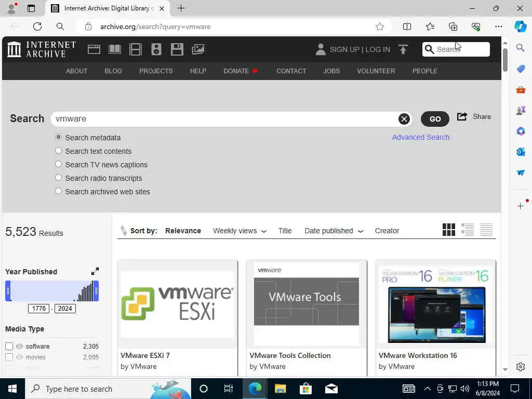Toggle sort direction arrows icon
Screen dimensions: 532x399
124,231
